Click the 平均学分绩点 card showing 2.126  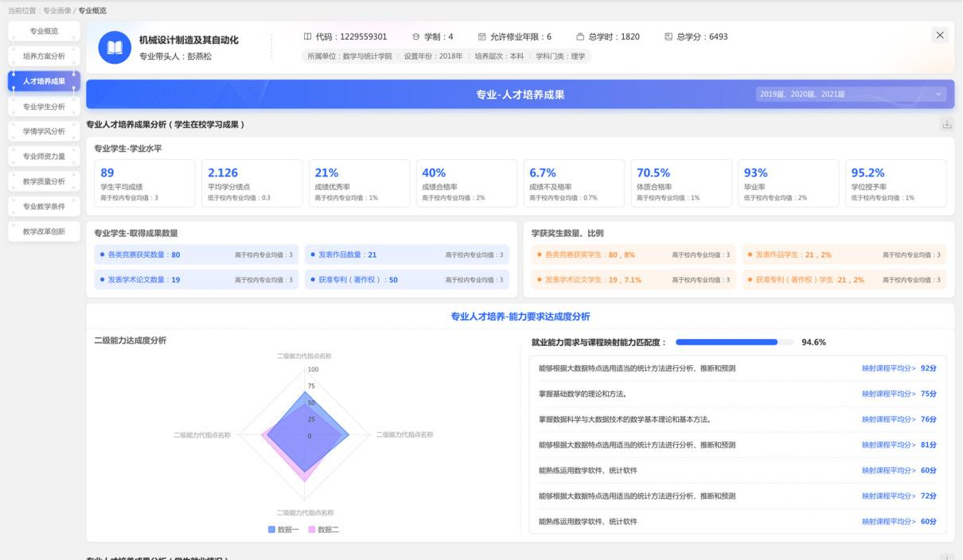[x=252, y=183]
